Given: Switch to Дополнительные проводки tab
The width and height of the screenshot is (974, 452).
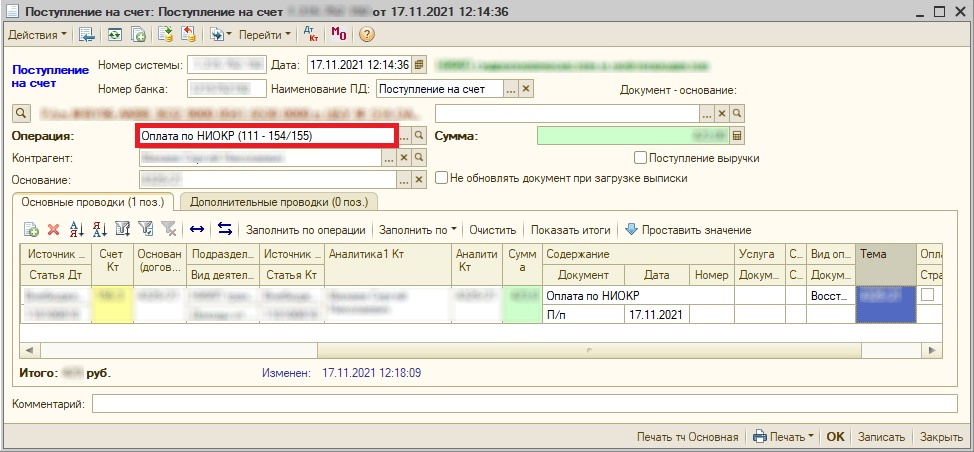Looking at the screenshot, I should pyautogui.click(x=278, y=202).
